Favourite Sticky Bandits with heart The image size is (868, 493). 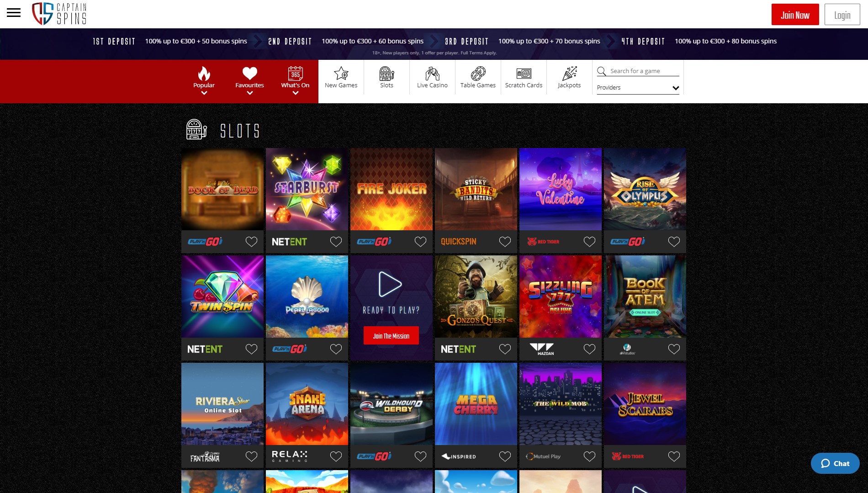[505, 242]
